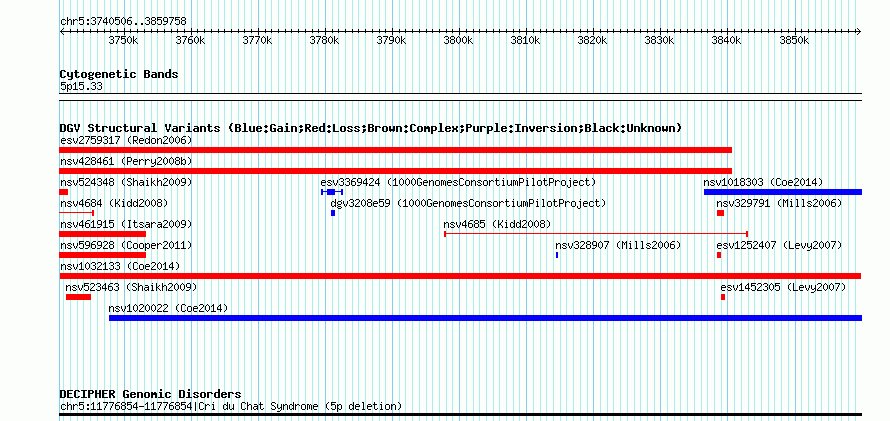Click the 3800k ruler tick
The width and height of the screenshot is (890, 421).
coord(458,40)
